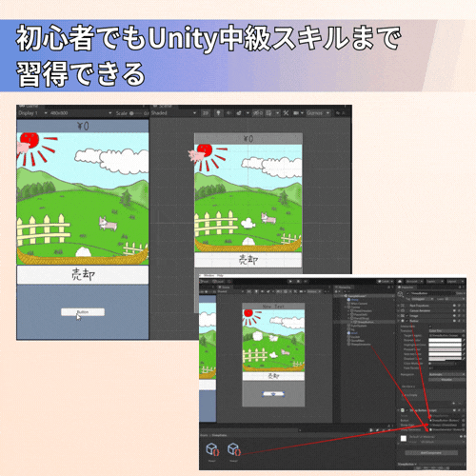Click the object name field in Inspector
Viewport: 476px width, 476px height.
point(433,293)
